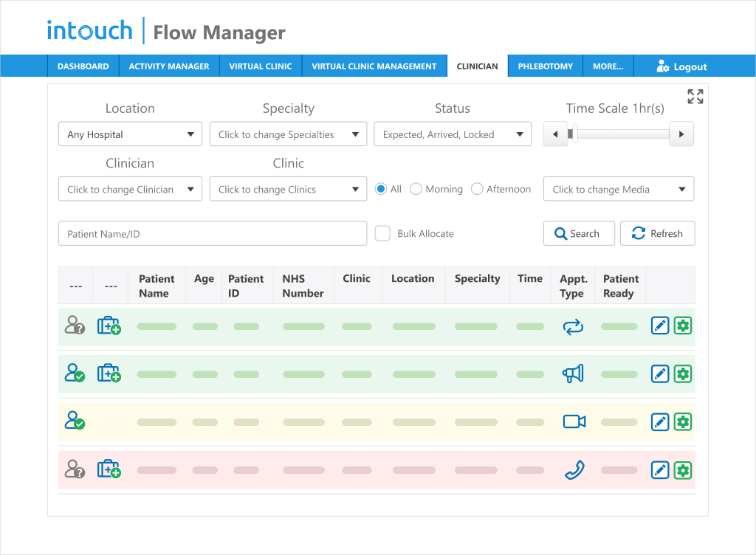The height and width of the screenshot is (555, 756).
Task: Open the Click to change Media dropdown
Action: click(x=618, y=189)
